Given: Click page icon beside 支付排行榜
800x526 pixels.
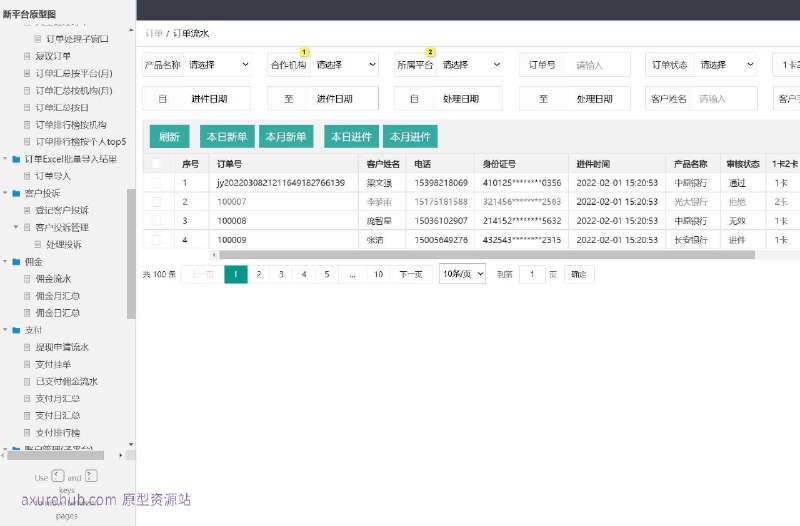Looking at the screenshot, I should (27, 433).
